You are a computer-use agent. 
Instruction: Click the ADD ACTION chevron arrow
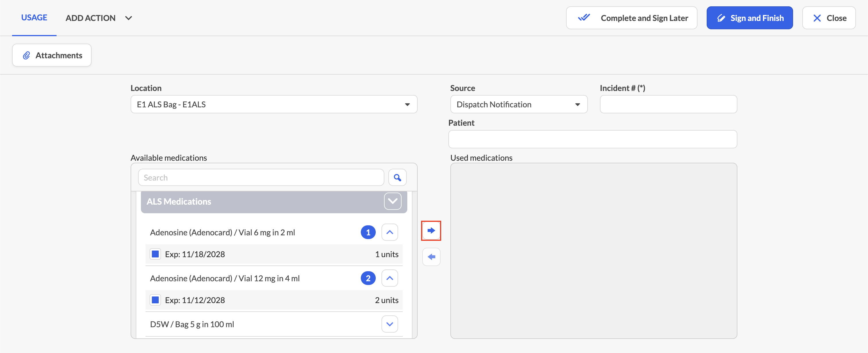click(x=128, y=18)
